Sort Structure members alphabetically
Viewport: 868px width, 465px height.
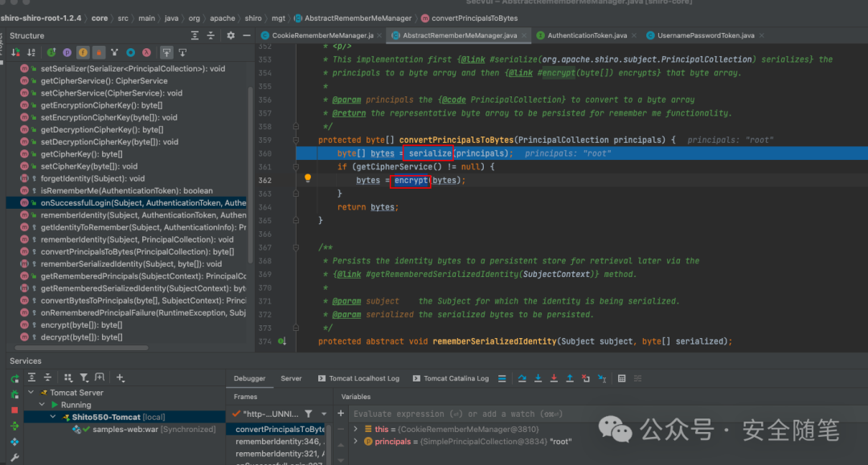pos(31,52)
